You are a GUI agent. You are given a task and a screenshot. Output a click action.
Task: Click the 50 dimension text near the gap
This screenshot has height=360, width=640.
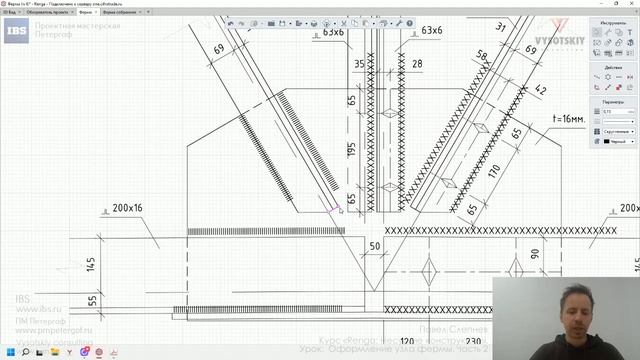pos(375,246)
